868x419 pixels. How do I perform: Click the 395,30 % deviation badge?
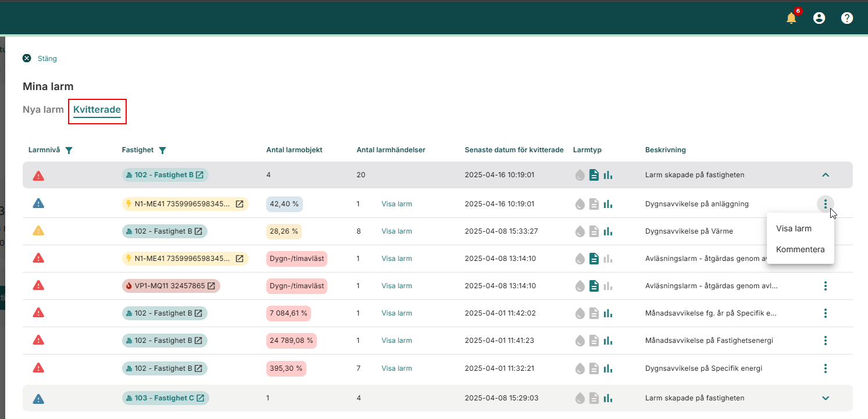click(286, 368)
